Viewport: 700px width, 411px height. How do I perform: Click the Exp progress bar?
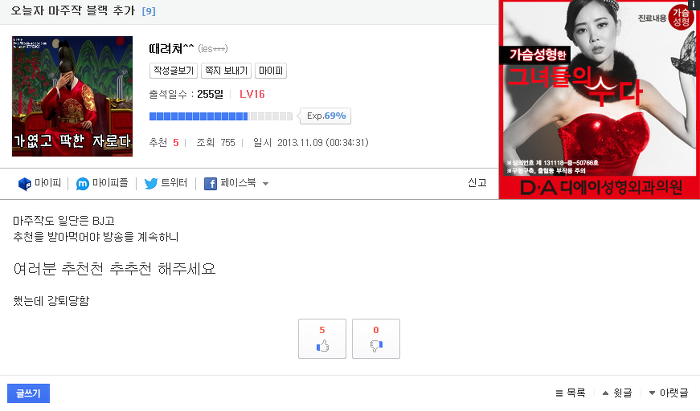[221, 116]
